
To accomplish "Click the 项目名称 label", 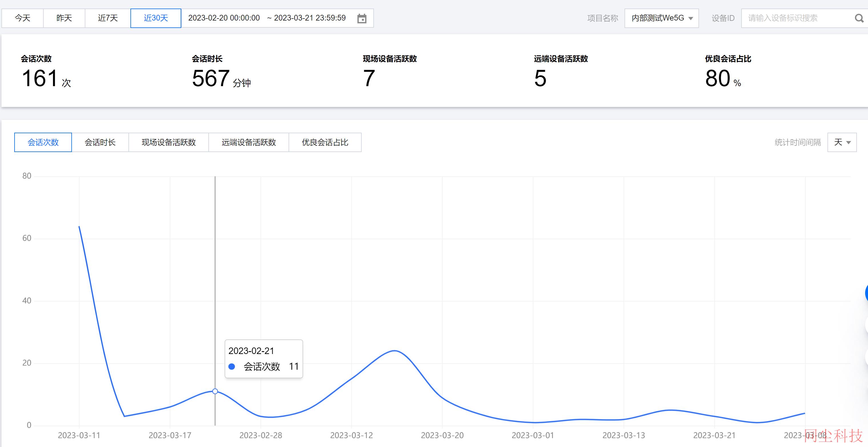I will coord(603,18).
